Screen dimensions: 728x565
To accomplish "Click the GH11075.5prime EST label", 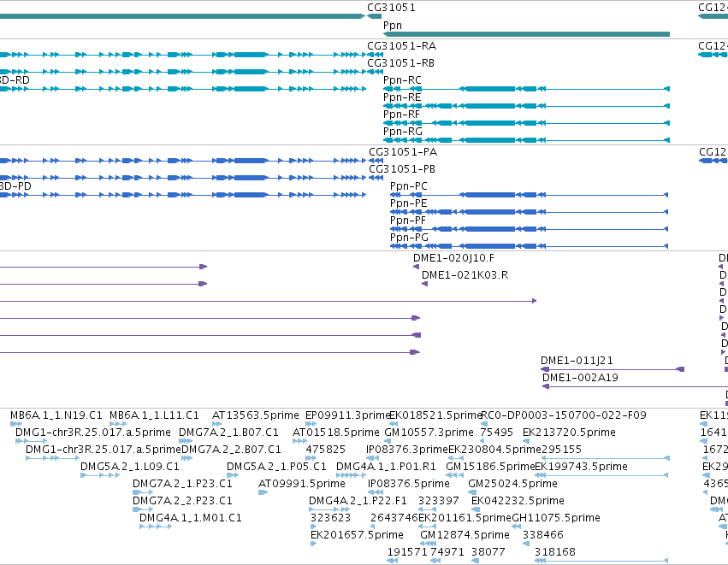I will point(556,518).
